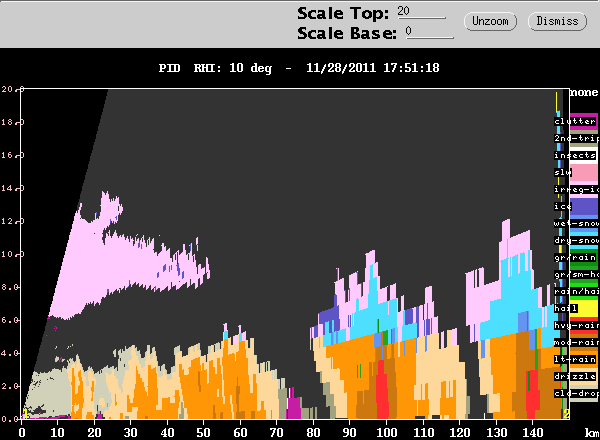Click the 'clutter' legend label
600x440 pixels.
(x=575, y=121)
